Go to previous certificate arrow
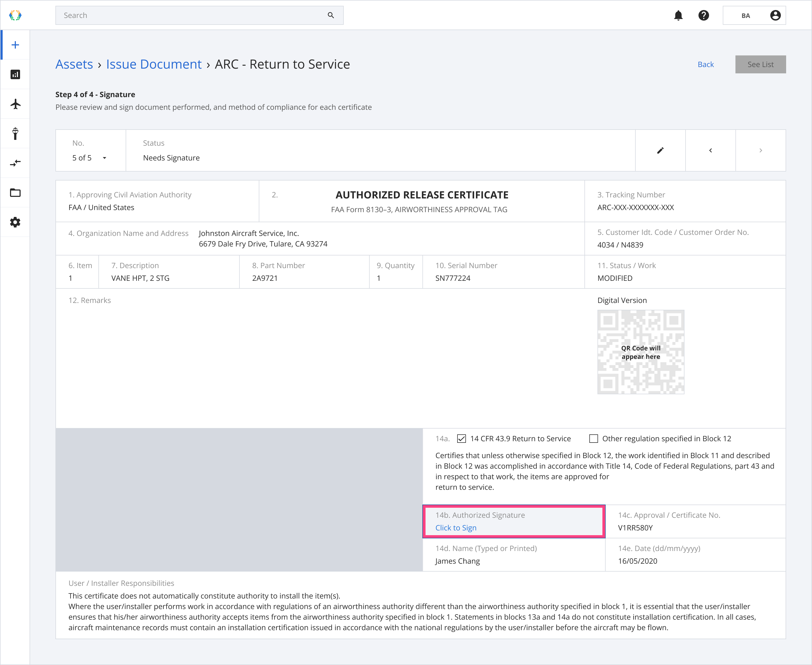The width and height of the screenshot is (812, 665). pos(710,150)
